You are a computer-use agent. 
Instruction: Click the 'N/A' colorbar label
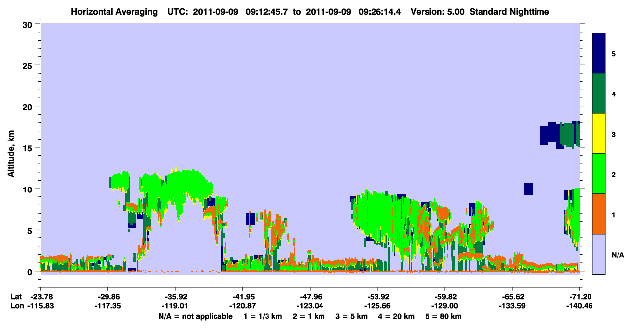tap(617, 255)
